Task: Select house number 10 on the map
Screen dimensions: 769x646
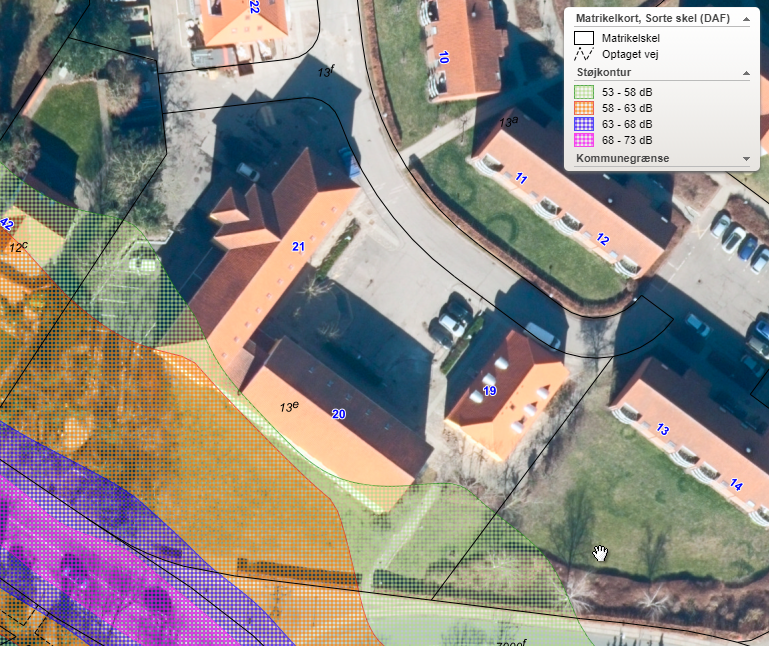Action: pos(443,59)
